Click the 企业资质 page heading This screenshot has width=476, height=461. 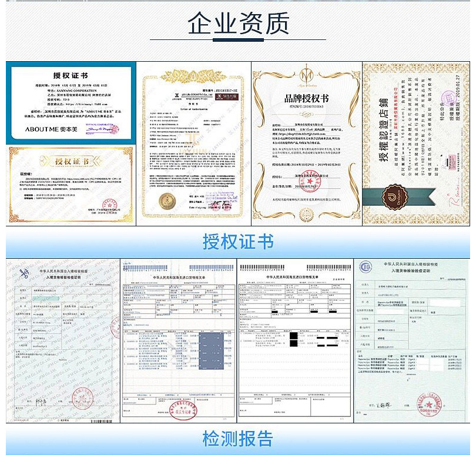[x=239, y=24]
